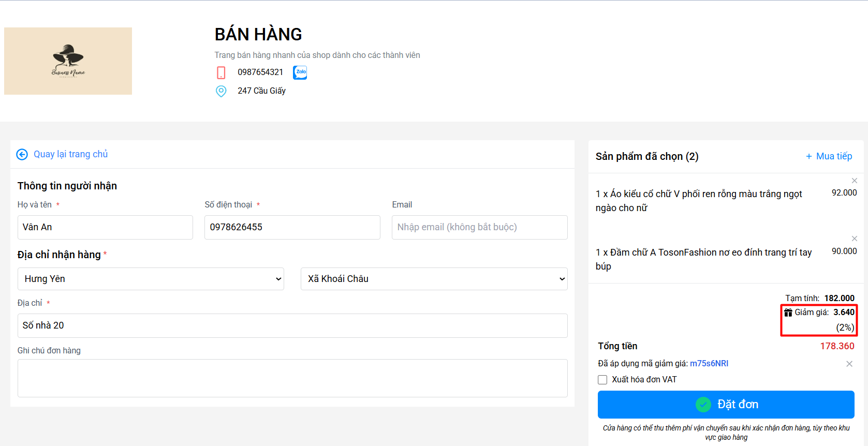Open the Xã Khoái Châu ward dropdown

434,279
